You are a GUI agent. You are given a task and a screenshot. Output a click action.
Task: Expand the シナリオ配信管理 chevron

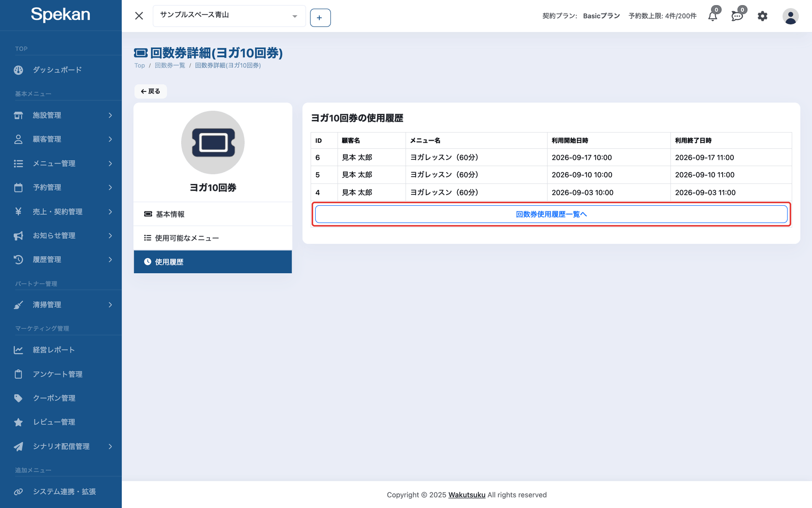(110, 447)
